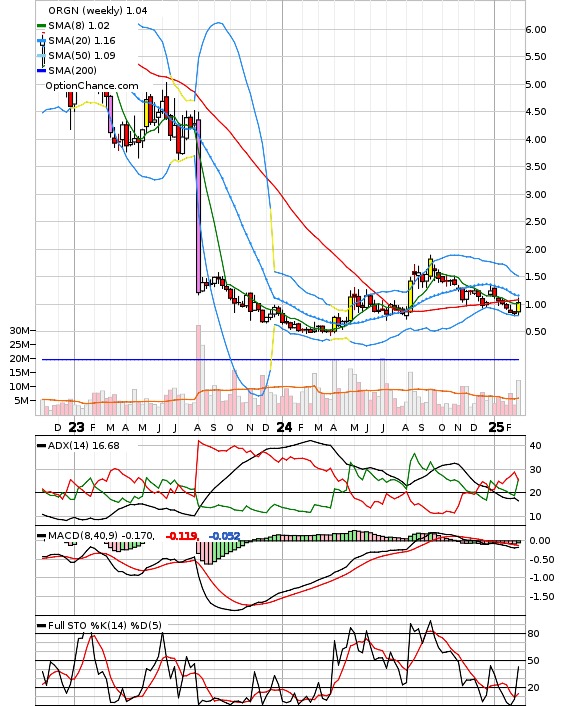
Task: Click the SMA(200) dark-blue legend marker
Action: (41, 71)
